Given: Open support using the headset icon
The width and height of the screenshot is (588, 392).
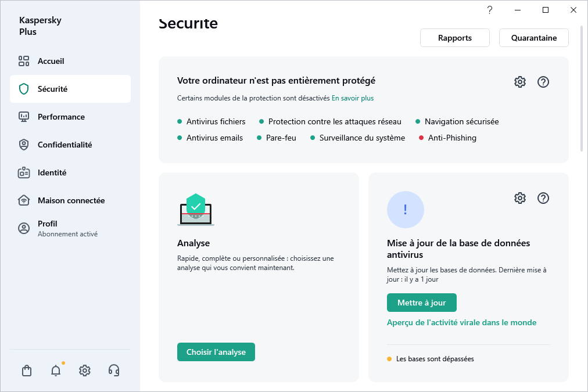Looking at the screenshot, I should 114,370.
